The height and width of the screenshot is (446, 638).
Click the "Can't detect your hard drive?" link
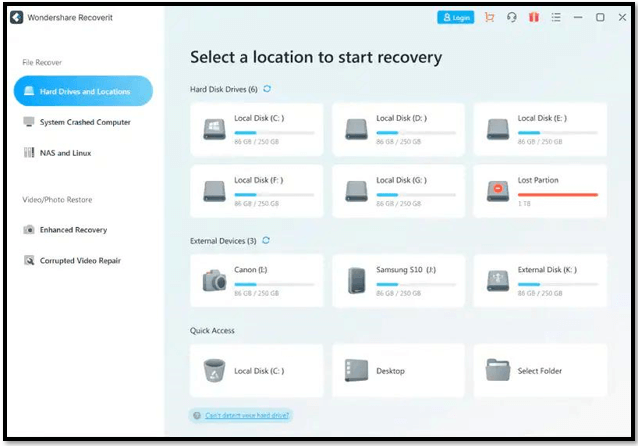(247, 415)
